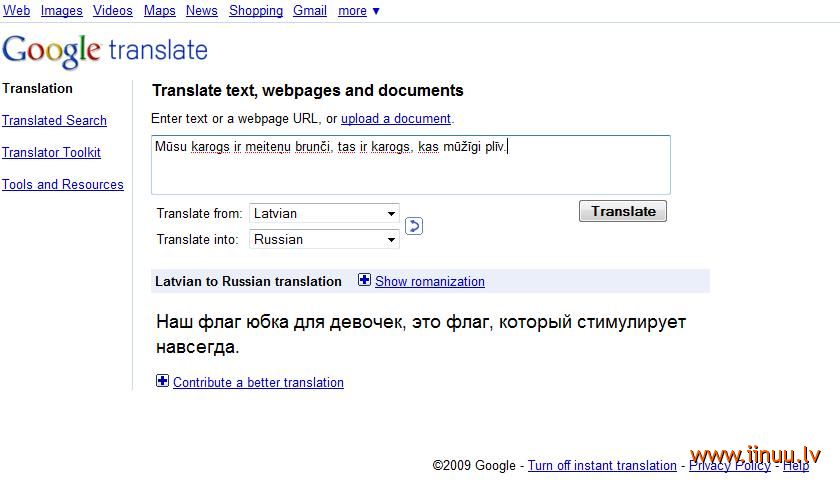
Task: Open Tools and Resources link
Action: tap(63, 184)
